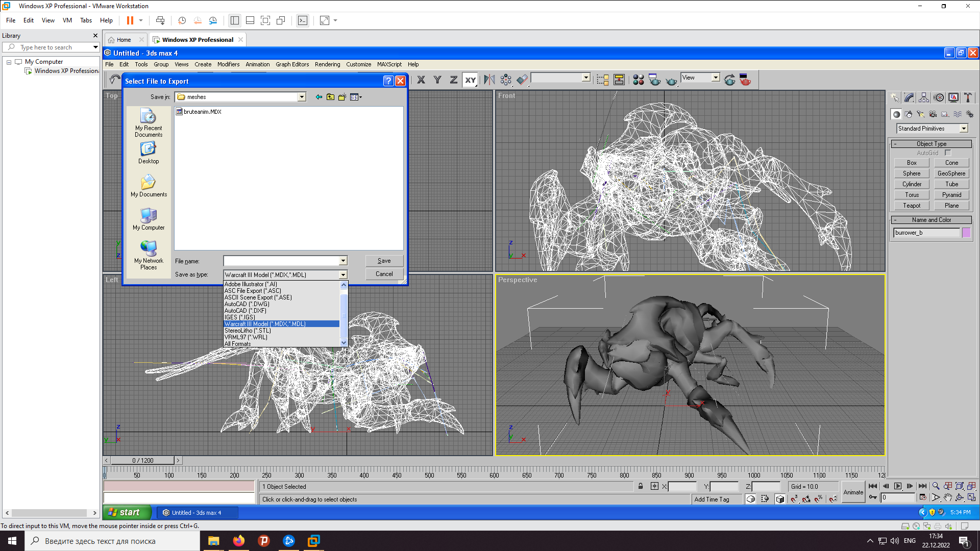Open My Recent Documents place
The width and height of the screenshot is (980, 551).
coord(149,123)
